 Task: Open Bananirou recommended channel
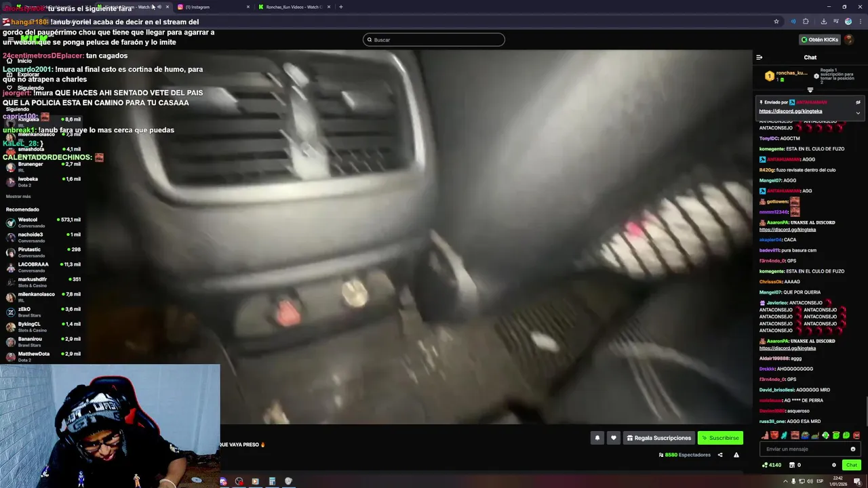click(x=43, y=342)
